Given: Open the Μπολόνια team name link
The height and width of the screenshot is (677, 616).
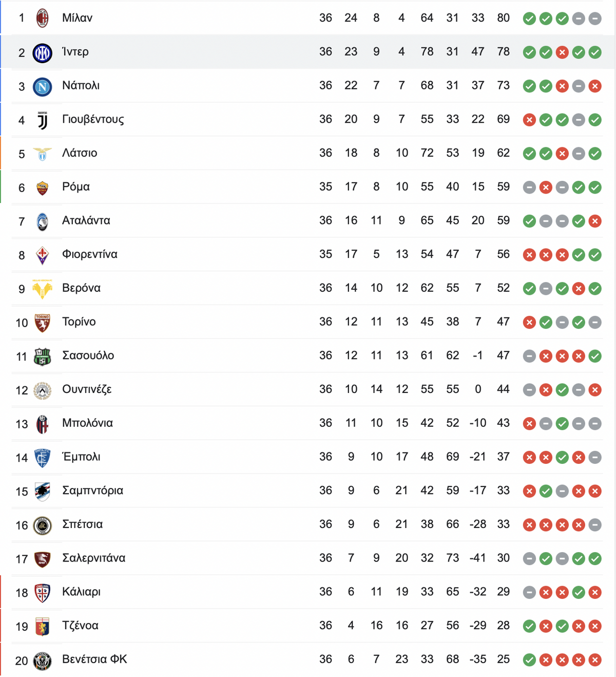Looking at the screenshot, I should point(87,423).
